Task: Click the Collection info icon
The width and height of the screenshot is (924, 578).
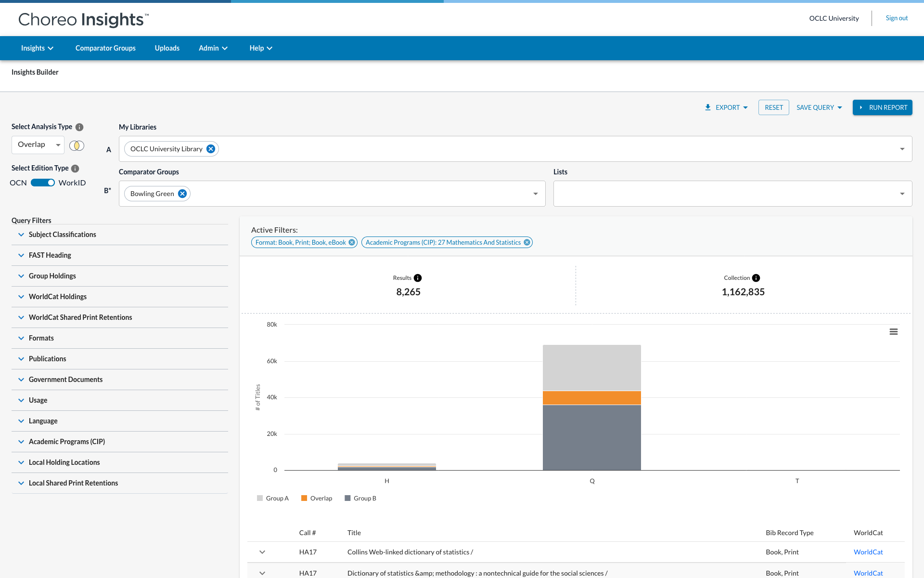Action: 756,278
